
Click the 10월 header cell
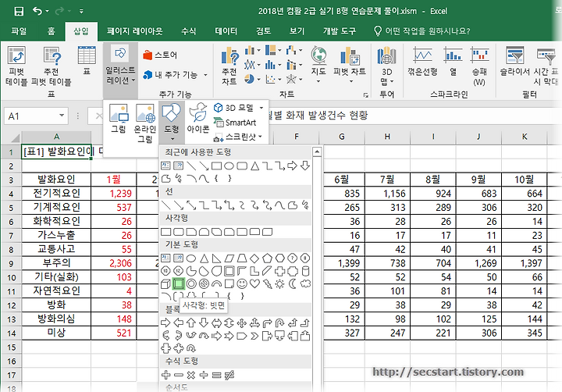525,180
